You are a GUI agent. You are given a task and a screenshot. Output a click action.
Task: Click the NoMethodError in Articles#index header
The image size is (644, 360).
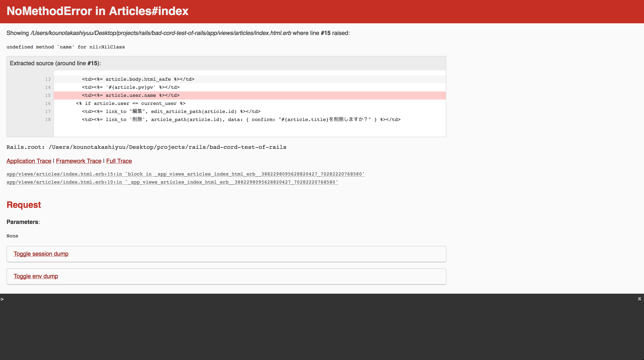click(98, 11)
